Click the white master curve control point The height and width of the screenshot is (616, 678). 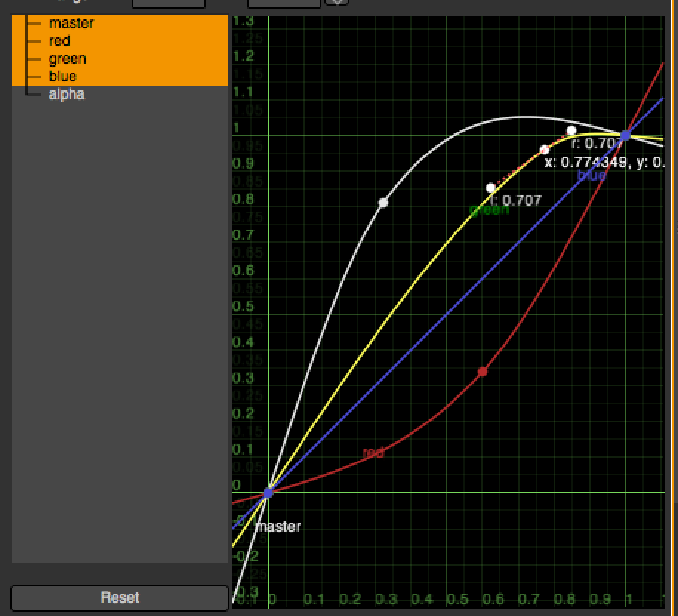coord(383,202)
